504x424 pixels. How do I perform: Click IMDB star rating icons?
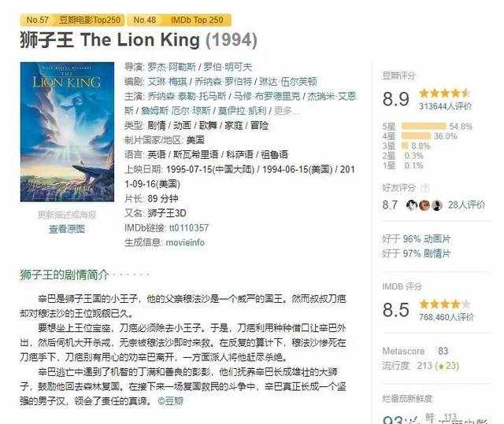pyautogui.click(x=445, y=304)
